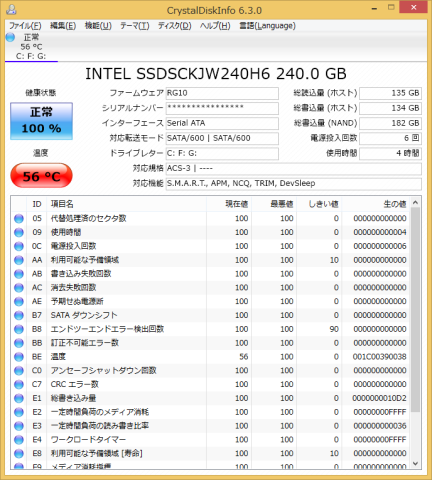Select the C: F: G: disk status orb at top
Screen dimensions: 432x480
pos(10,37)
